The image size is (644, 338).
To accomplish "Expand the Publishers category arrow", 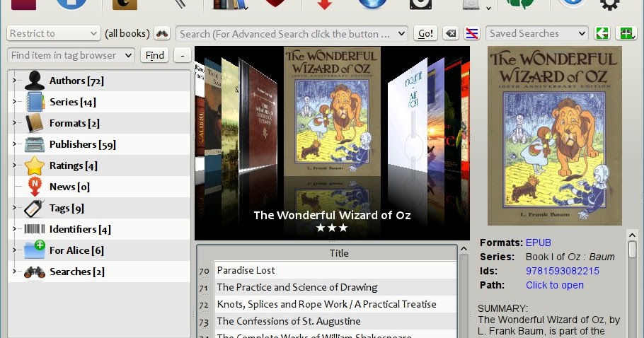I will pyautogui.click(x=14, y=144).
